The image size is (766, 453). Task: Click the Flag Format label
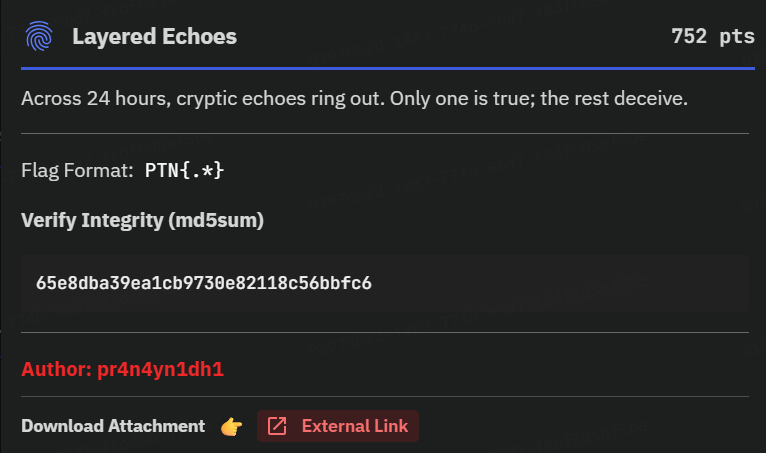coord(77,171)
